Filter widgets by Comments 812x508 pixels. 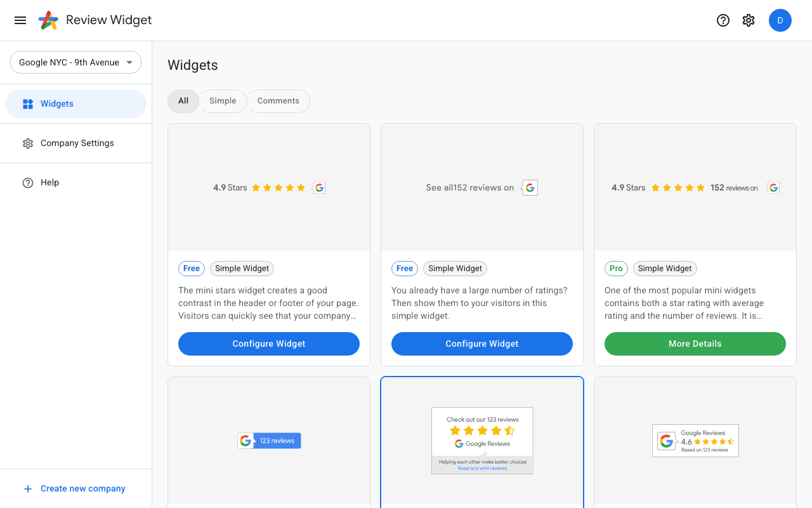click(x=278, y=101)
